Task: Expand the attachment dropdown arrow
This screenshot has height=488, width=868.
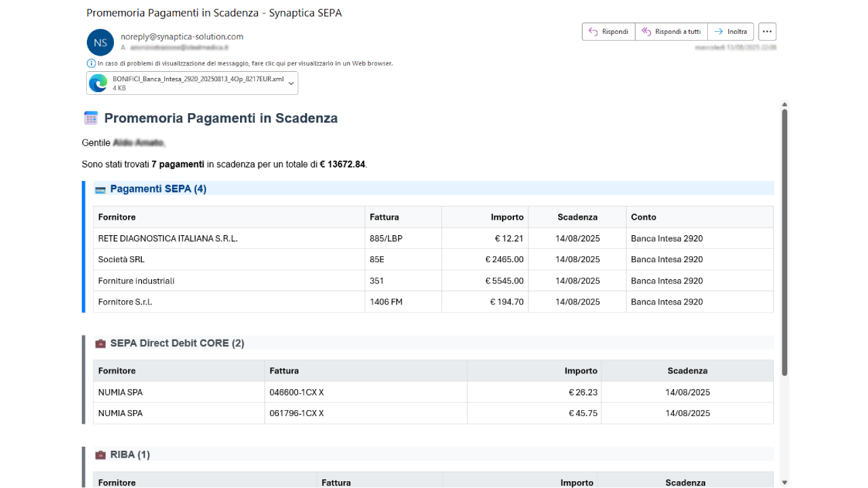Action: pyautogui.click(x=291, y=83)
